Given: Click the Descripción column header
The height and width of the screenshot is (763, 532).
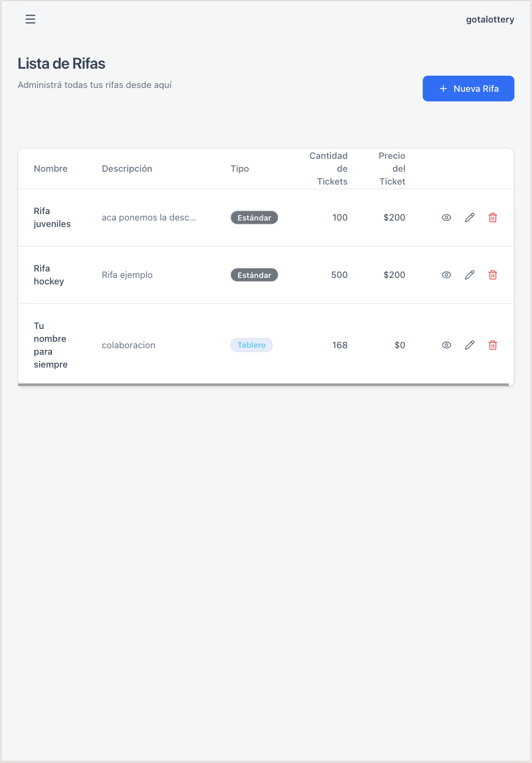Looking at the screenshot, I should point(127,168).
